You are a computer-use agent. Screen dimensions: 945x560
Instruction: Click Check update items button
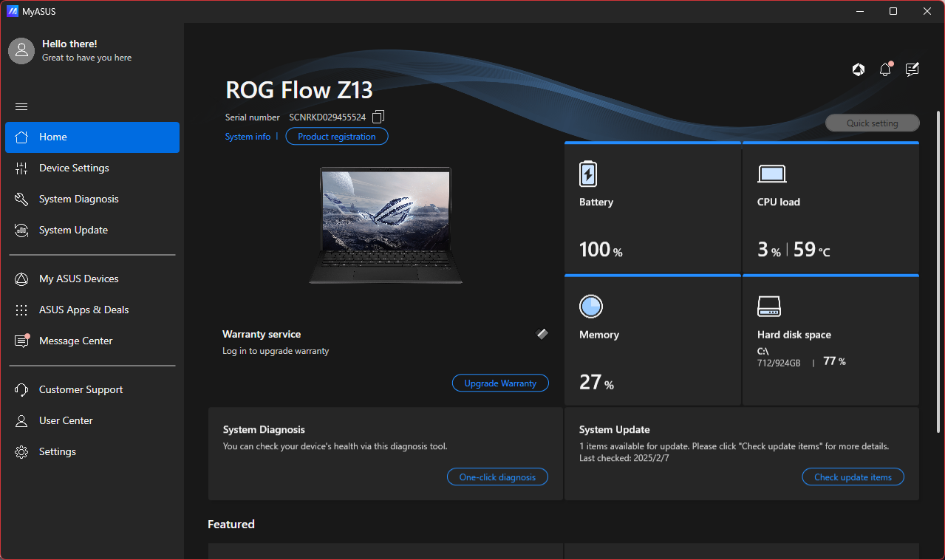coord(853,477)
